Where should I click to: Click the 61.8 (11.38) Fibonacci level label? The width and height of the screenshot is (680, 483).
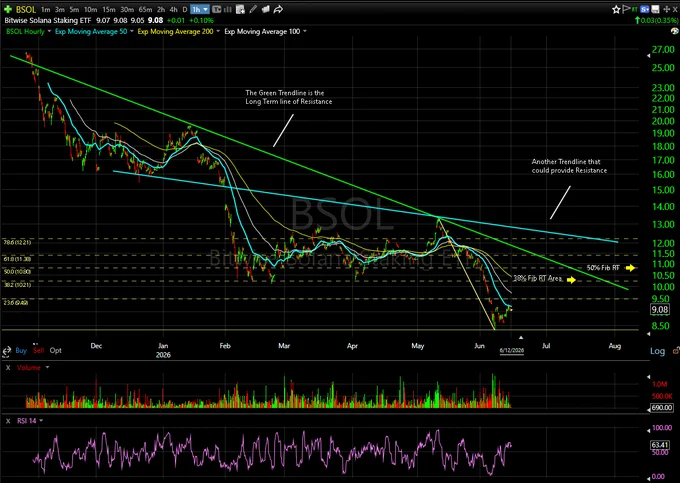coord(17,259)
